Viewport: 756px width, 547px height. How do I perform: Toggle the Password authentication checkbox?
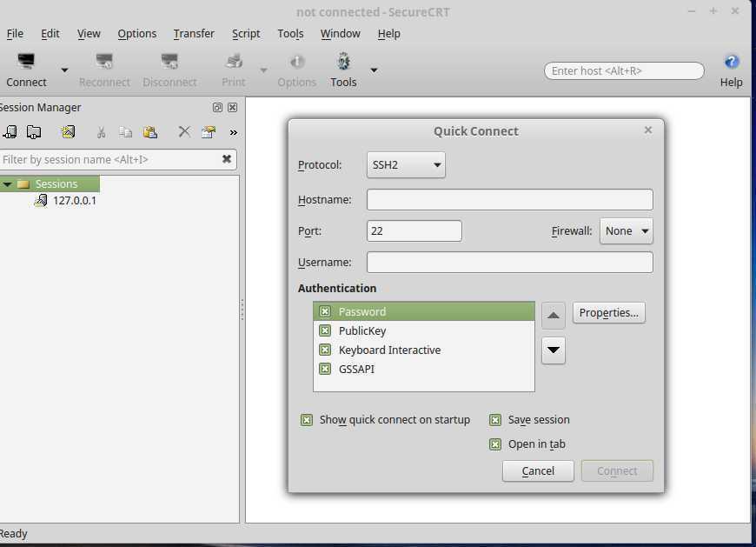point(325,311)
